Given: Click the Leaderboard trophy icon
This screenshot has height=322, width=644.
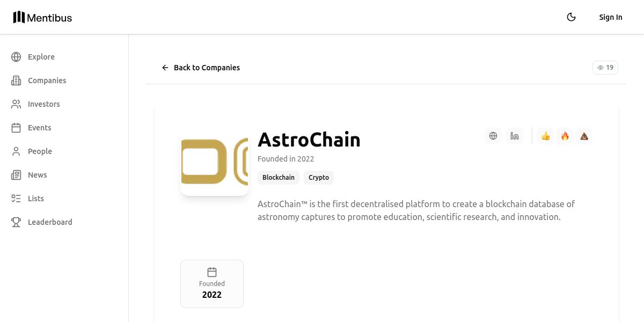Looking at the screenshot, I should [x=16, y=222].
